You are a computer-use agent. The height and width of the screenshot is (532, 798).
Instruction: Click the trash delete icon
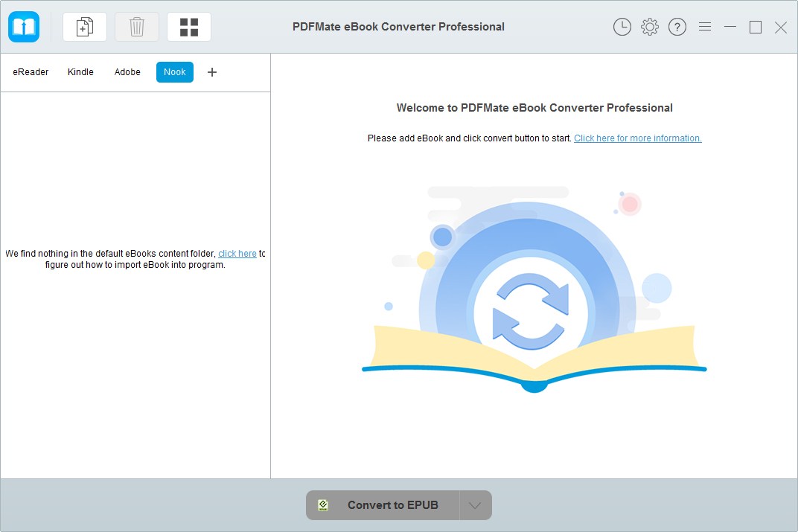coord(137,27)
